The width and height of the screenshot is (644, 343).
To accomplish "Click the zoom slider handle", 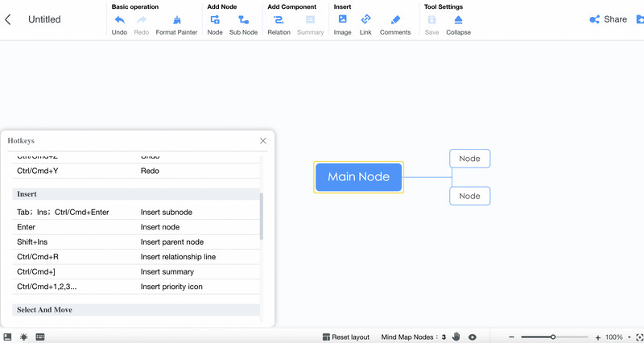I will (x=553, y=337).
